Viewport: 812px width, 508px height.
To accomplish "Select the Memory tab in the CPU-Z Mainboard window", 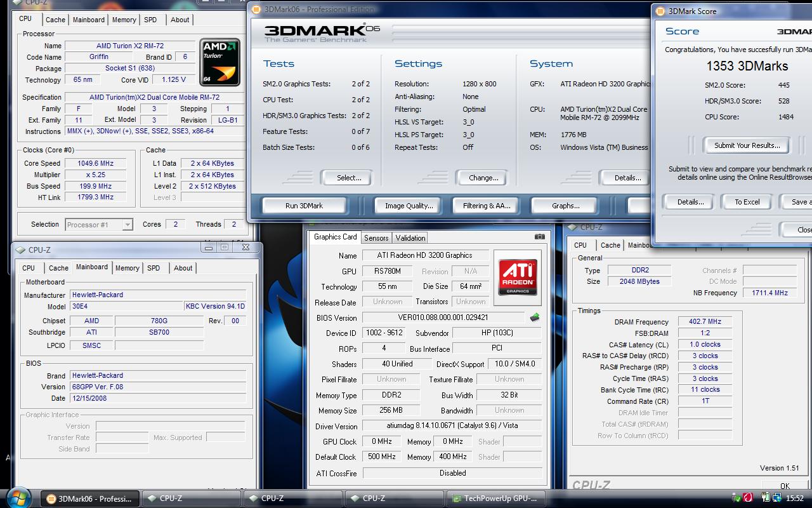I will (127, 268).
